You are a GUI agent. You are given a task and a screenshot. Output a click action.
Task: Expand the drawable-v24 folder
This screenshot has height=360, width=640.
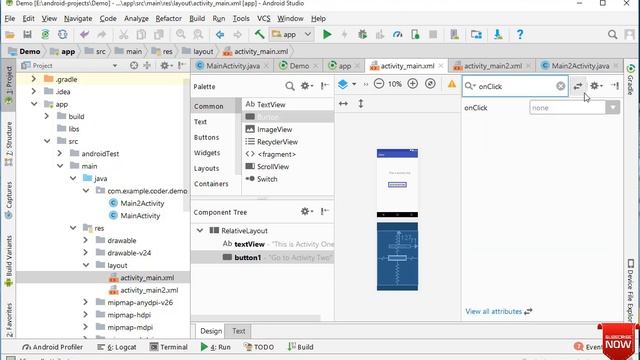click(x=86, y=253)
